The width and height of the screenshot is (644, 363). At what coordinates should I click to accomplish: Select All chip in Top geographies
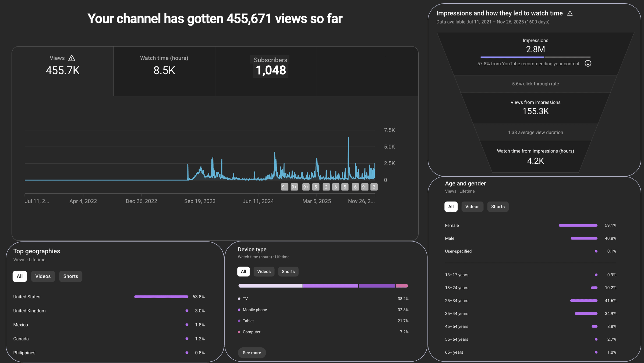click(x=20, y=276)
